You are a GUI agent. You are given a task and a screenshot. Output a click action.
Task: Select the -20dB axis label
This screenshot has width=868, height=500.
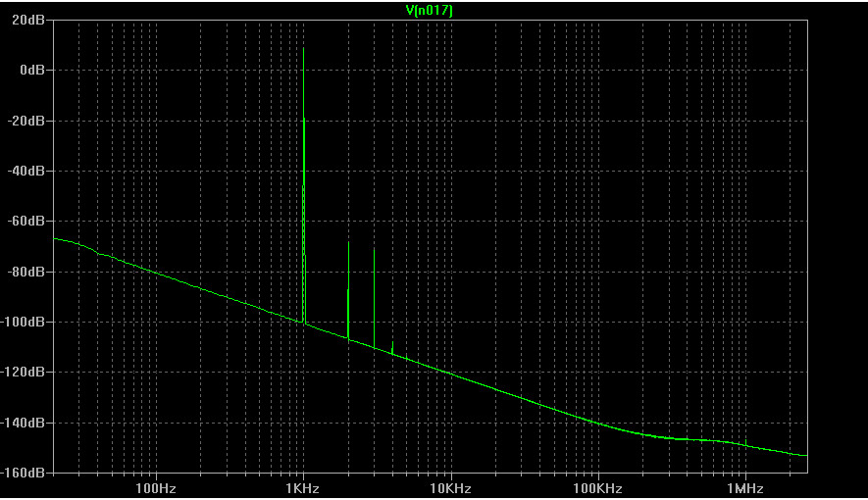[25, 121]
